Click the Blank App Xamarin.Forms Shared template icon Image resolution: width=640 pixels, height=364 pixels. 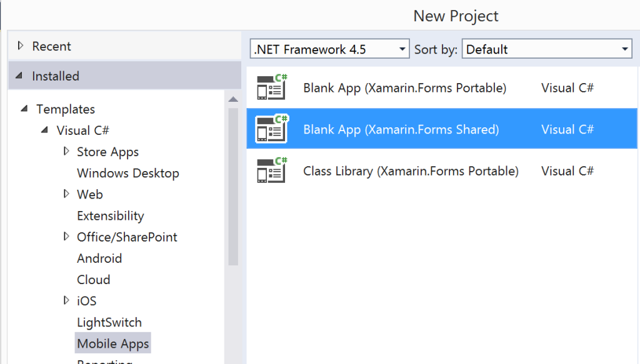272,129
